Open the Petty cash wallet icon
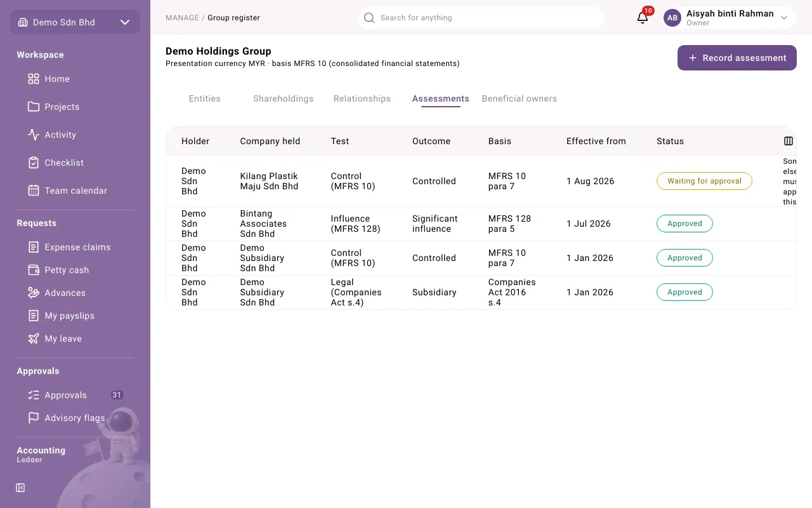This screenshot has width=812, height=508. [34, 270]
